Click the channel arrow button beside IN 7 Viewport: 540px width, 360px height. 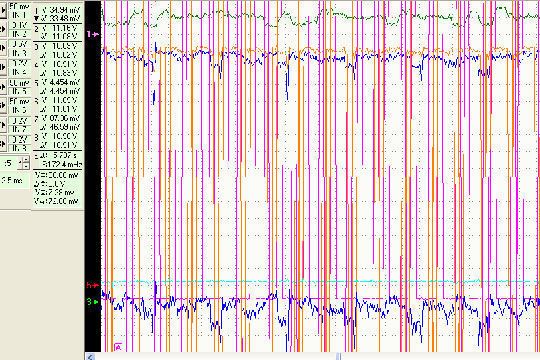click(3, 124)
